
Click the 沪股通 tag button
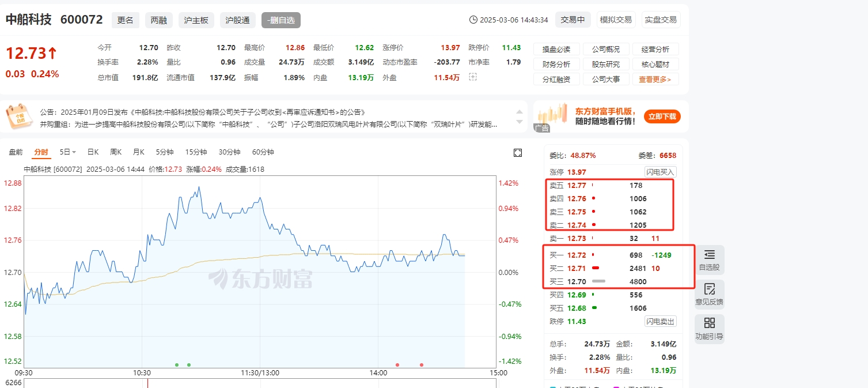237,20
